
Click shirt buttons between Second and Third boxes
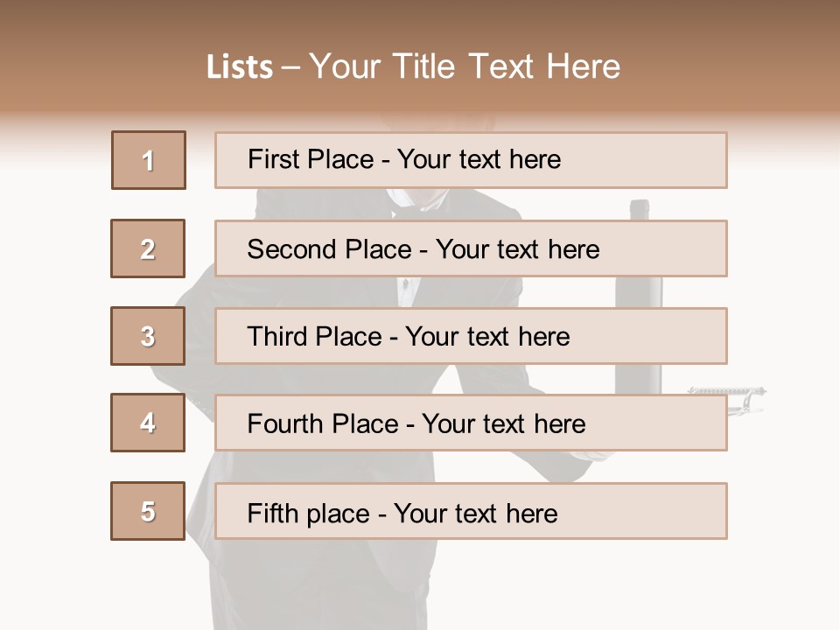tap(404, 290)
